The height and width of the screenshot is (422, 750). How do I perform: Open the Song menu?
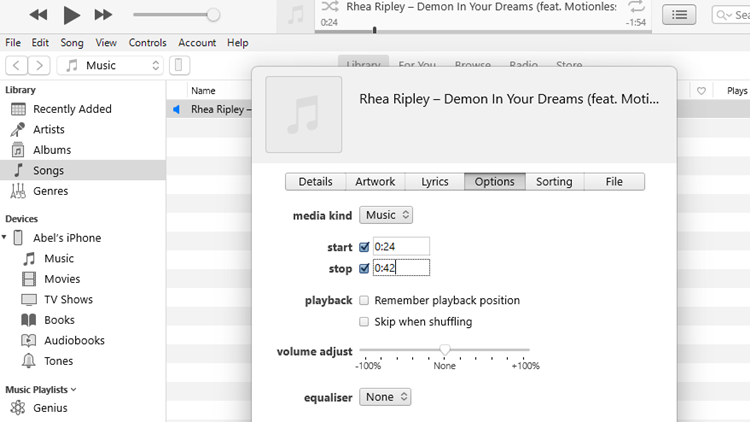click(x=72, y=43)
